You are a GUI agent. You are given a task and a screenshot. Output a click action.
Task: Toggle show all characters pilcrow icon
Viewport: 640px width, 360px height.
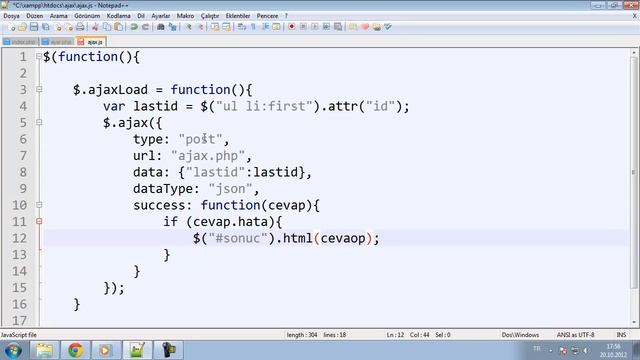click(253, 27)
